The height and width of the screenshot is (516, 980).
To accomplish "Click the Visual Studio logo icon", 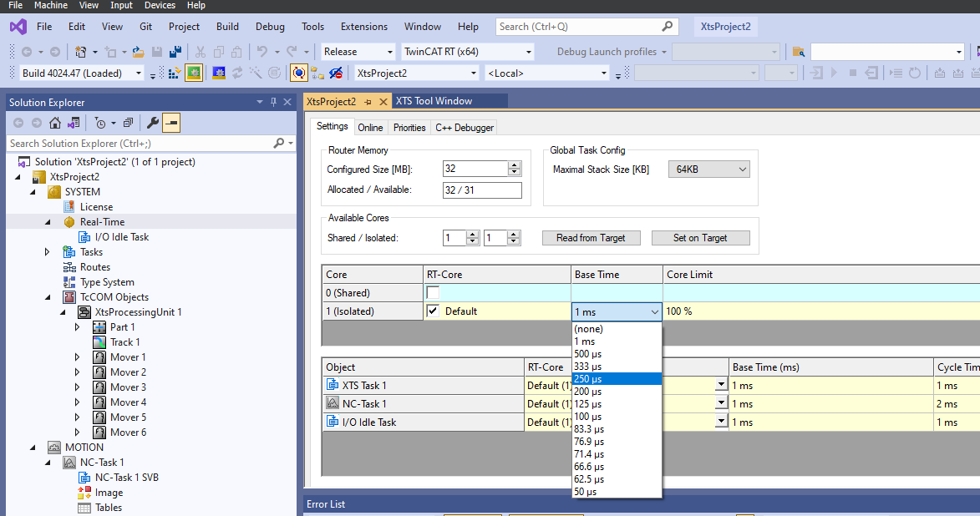I will pyautogui.click(x=18, y=26).
